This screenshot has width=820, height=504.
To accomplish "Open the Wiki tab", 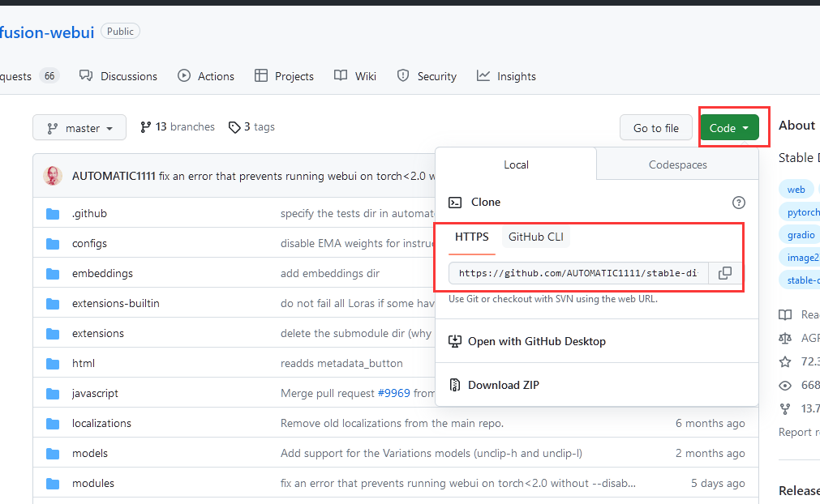I will pos(355,76).
